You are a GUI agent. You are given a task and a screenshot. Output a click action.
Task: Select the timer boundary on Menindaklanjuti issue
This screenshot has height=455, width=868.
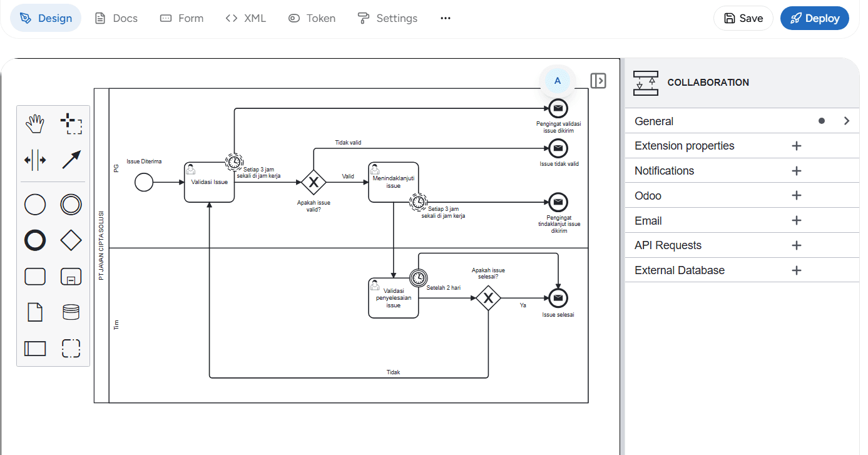pos(418,202)
